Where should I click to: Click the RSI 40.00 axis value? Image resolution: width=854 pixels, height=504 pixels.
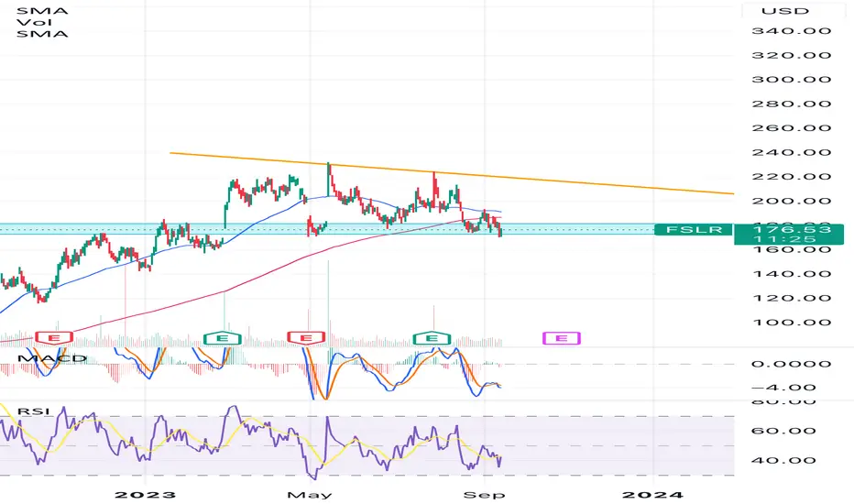783,460
